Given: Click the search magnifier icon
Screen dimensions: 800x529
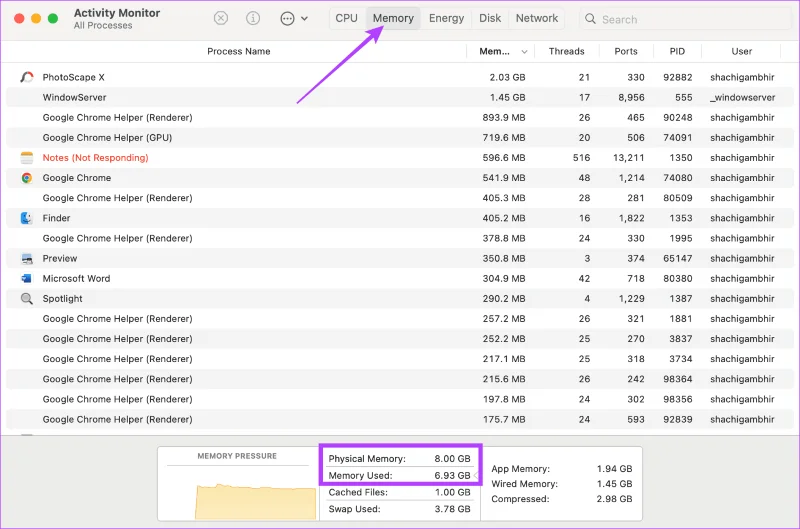Looking at the screenshot, I should coord(590,19).
